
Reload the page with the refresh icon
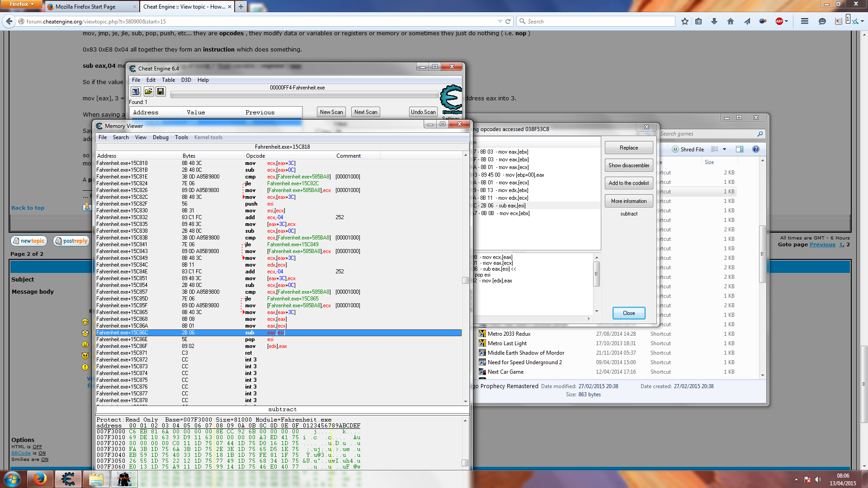508,21
